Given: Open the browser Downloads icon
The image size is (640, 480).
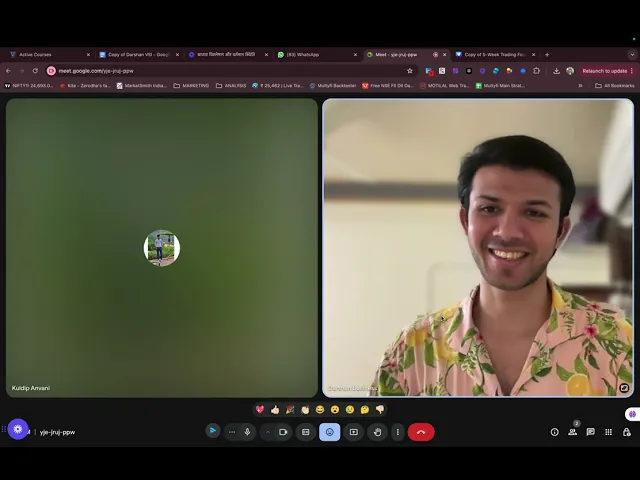Looking at the screenshot, I should coord(556,71).
